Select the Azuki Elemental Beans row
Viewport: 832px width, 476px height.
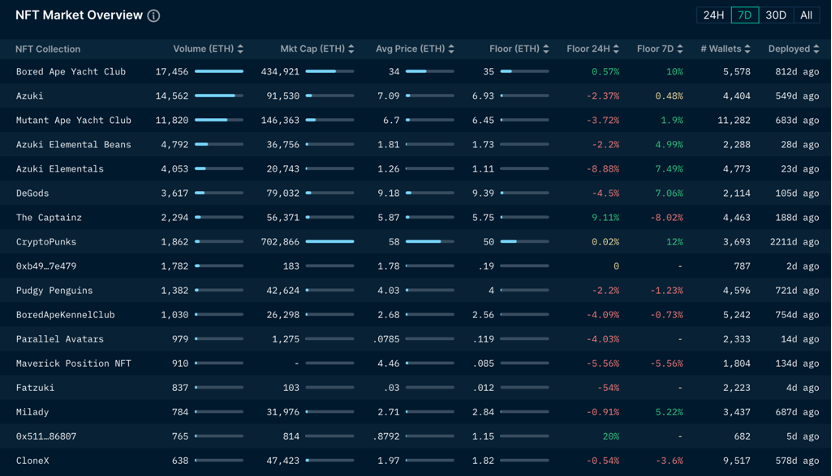click(x=415, y=144)
